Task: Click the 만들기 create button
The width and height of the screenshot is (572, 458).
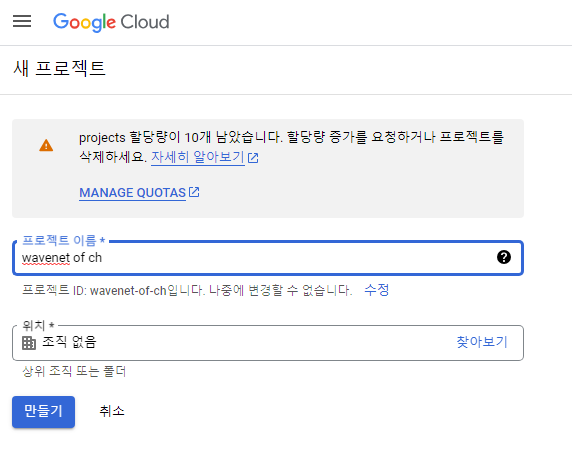Action: pos(43,412)
